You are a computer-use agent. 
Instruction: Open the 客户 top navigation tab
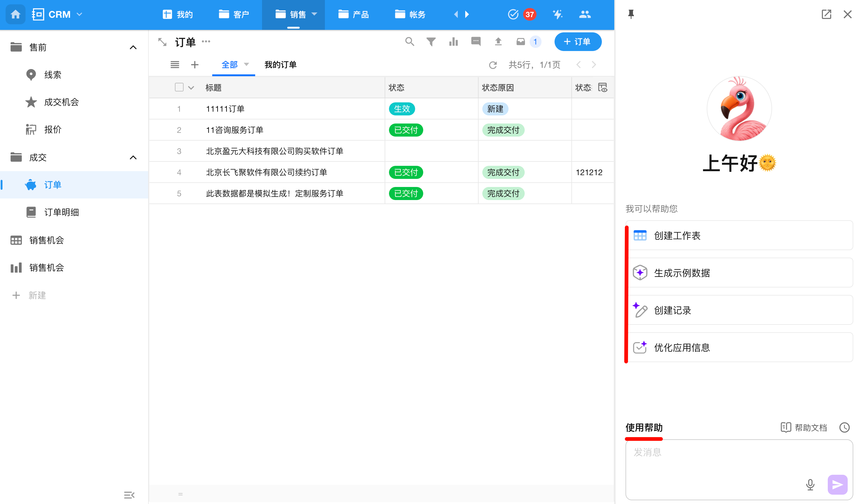(x=234, y=14)
